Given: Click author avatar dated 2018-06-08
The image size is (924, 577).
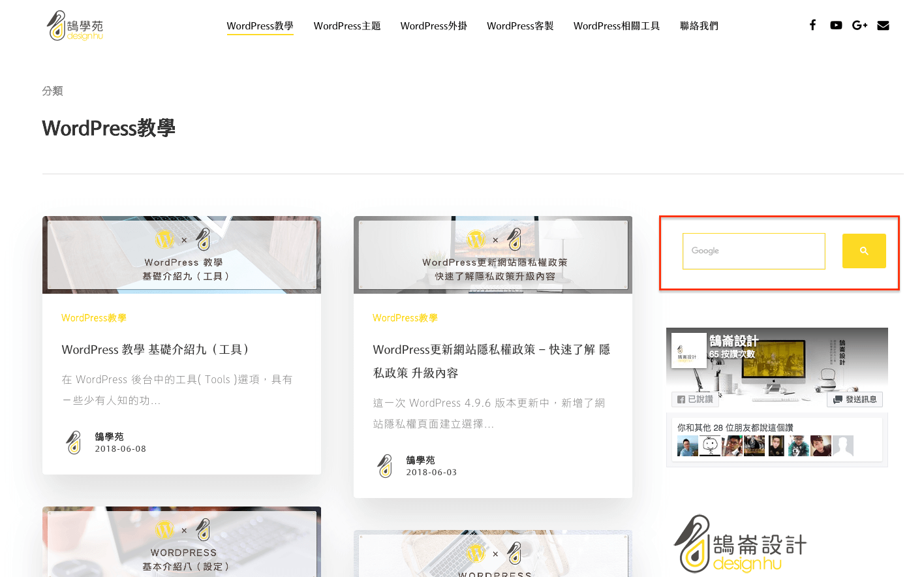Looking at the screenshot, I should 74,443.
